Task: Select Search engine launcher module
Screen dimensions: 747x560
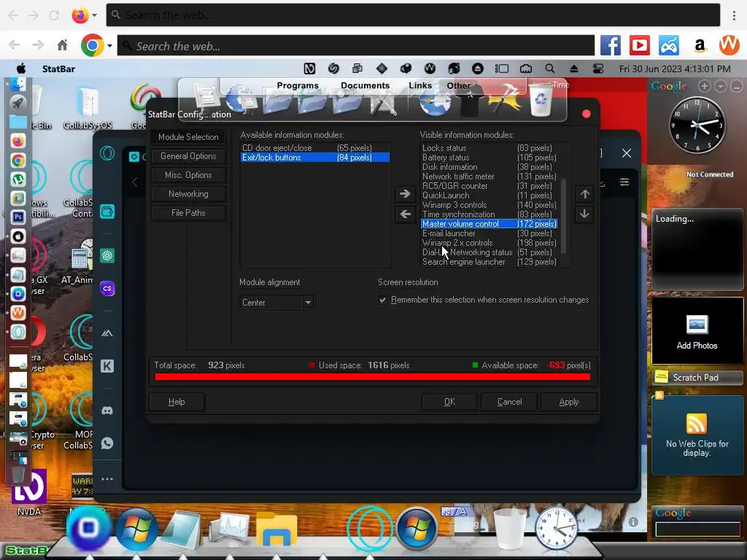Action: click(489, 262)
